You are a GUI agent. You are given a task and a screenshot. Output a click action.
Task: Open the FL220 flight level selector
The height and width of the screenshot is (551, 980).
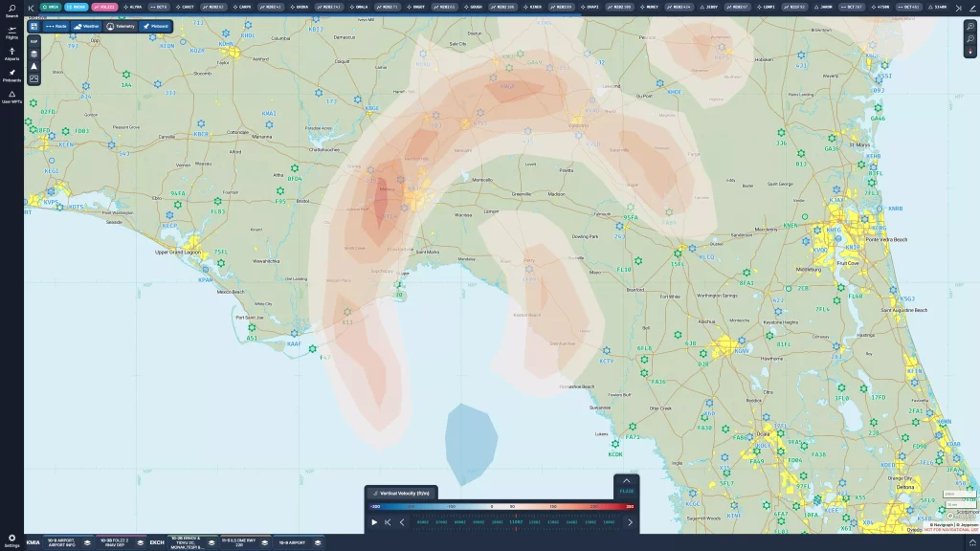627,491
